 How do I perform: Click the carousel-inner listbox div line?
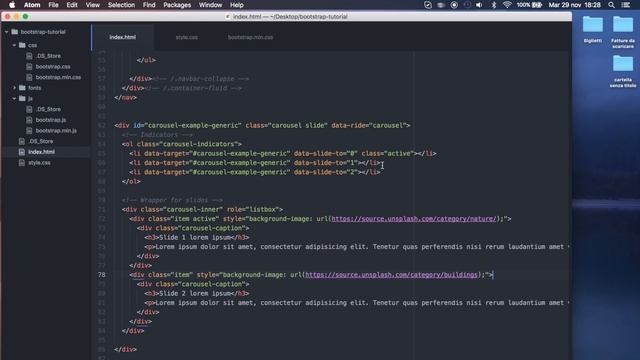[202, 209]
